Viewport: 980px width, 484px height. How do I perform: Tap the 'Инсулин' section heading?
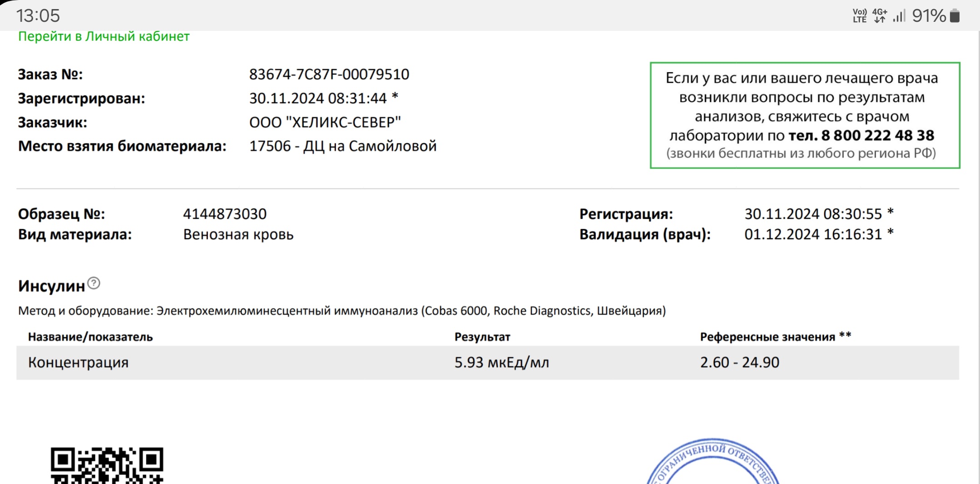(51, 286)
